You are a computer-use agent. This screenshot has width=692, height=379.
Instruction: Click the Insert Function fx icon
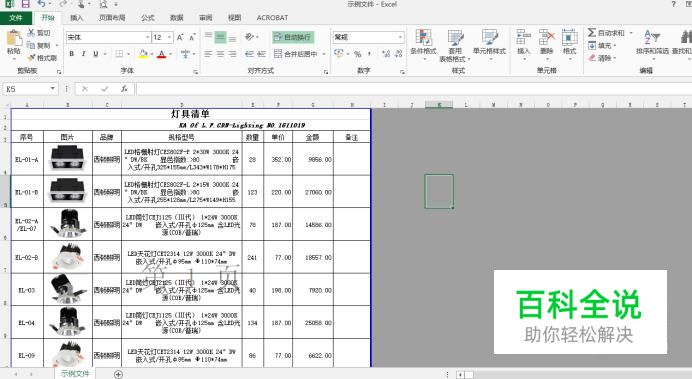tap(124, 89)
